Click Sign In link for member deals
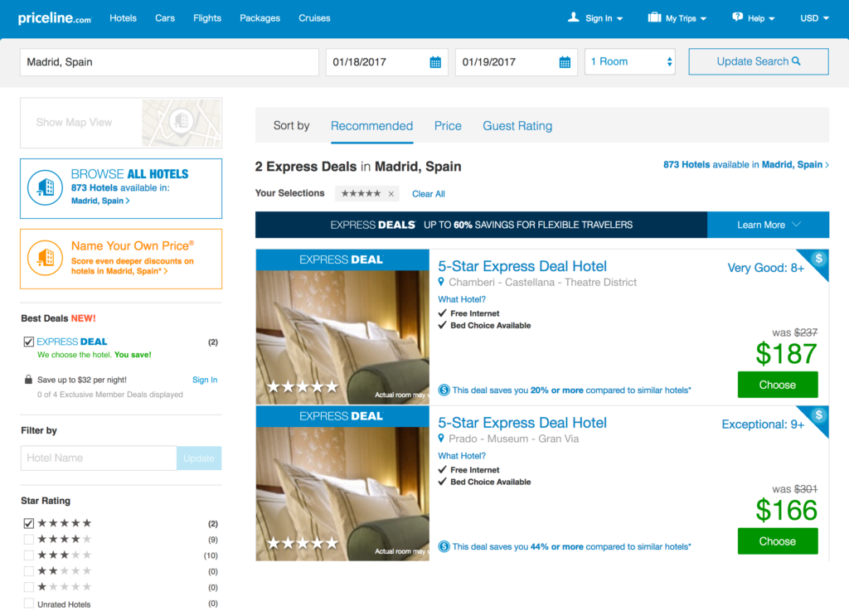The image size is (849, 616). coord(205,380)
